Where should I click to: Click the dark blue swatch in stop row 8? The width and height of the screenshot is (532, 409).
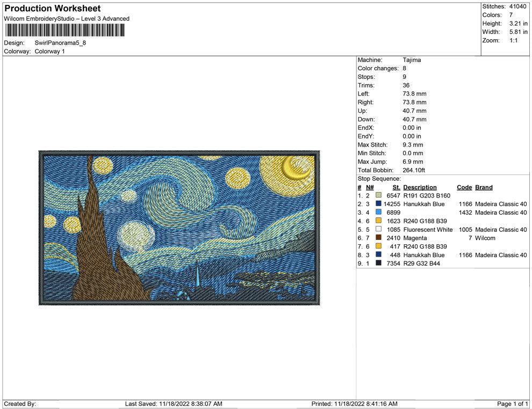coord(378,254)
